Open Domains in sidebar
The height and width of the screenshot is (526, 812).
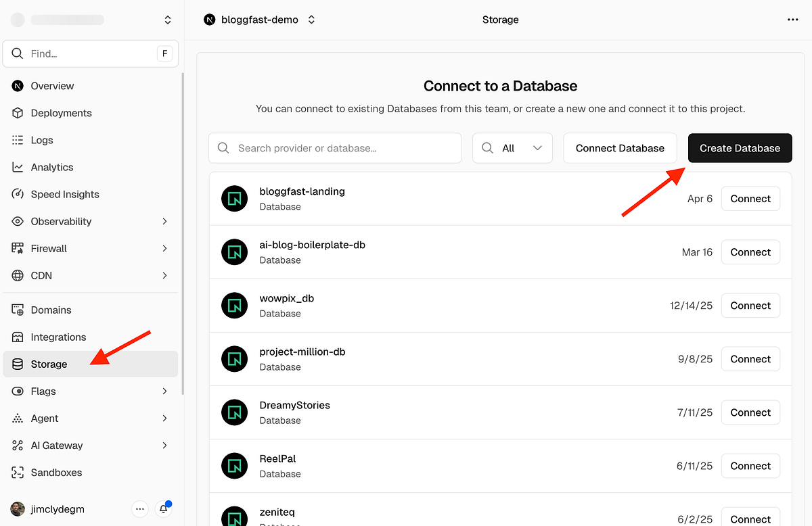pos(51,310)
